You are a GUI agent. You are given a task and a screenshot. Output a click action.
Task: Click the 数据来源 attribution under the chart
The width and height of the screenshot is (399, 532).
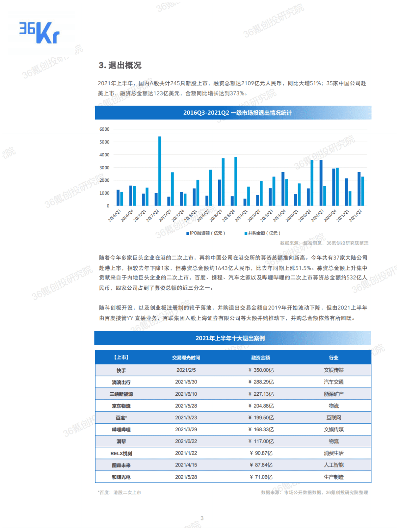[324, 243]
